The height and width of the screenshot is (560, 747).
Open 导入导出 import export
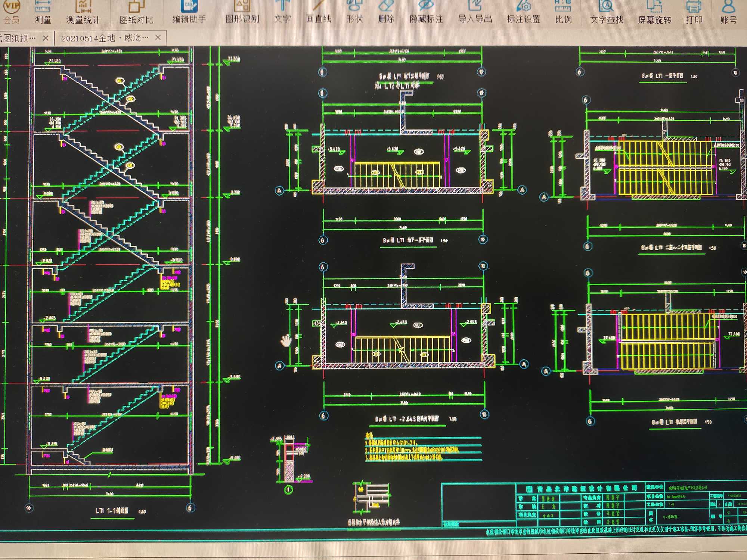click(x=475, y=12)
